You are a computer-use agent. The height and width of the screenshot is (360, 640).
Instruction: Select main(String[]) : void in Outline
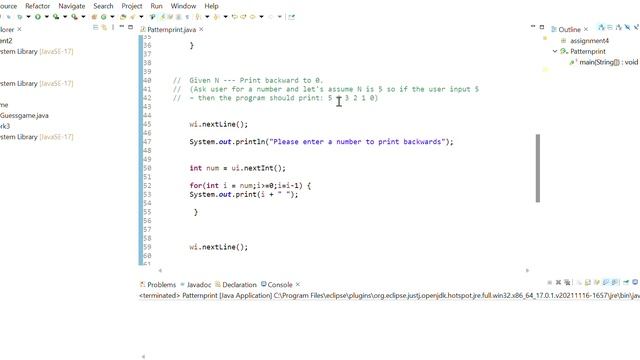coord(604,62)
